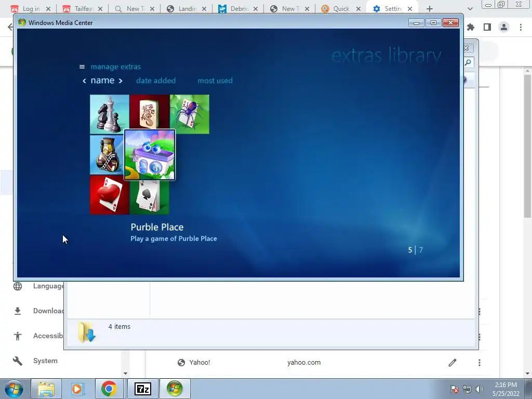Click the taskbar clock showing 2:16 PM
The width and height of the screenshot is (532, 399).
coord(506,389)
